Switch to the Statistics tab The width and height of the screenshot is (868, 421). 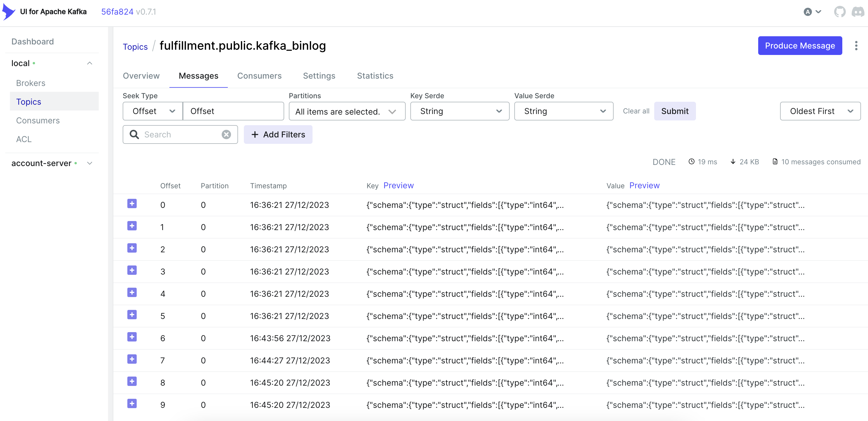point(375,76)
